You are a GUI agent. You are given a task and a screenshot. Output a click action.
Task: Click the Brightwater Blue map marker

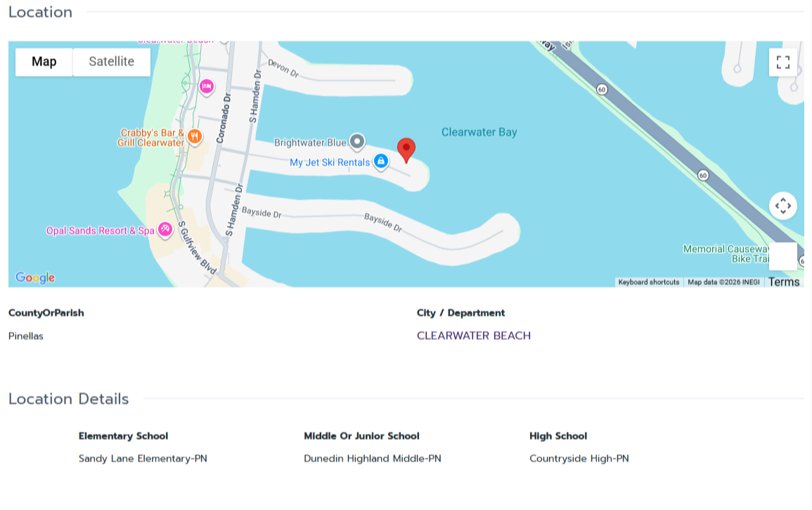tap(357, 142)
